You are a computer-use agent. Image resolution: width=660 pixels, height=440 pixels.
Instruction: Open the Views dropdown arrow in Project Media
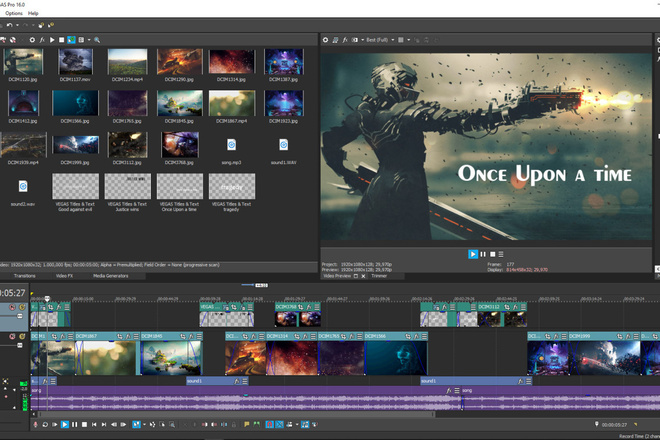click(x=89, y=40)
